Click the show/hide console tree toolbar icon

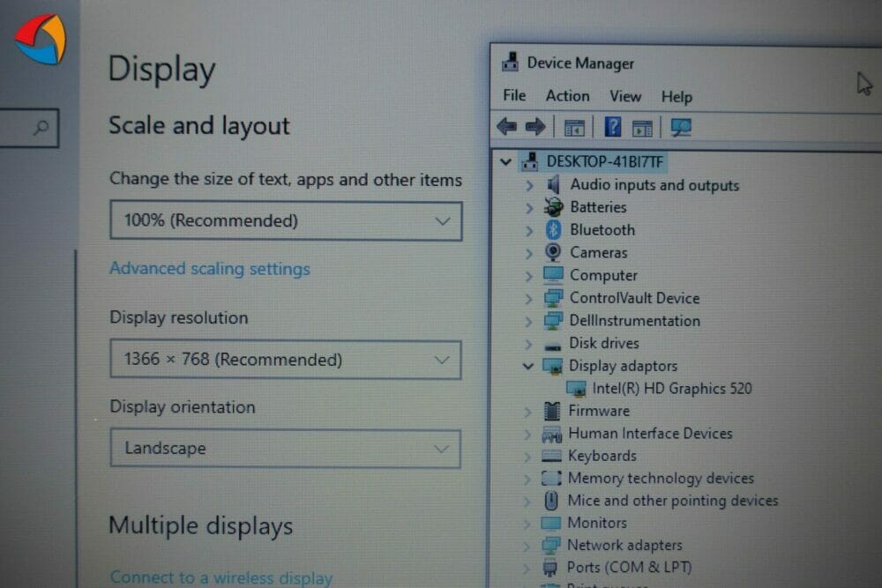click(574, 128)
